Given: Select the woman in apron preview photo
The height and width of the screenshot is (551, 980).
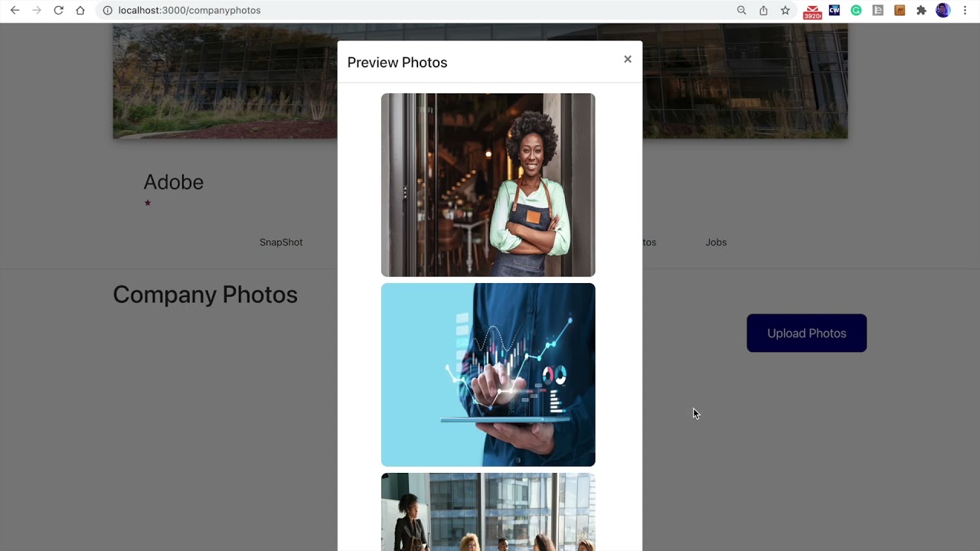Looking at the screenshot, I should point(488,185).
